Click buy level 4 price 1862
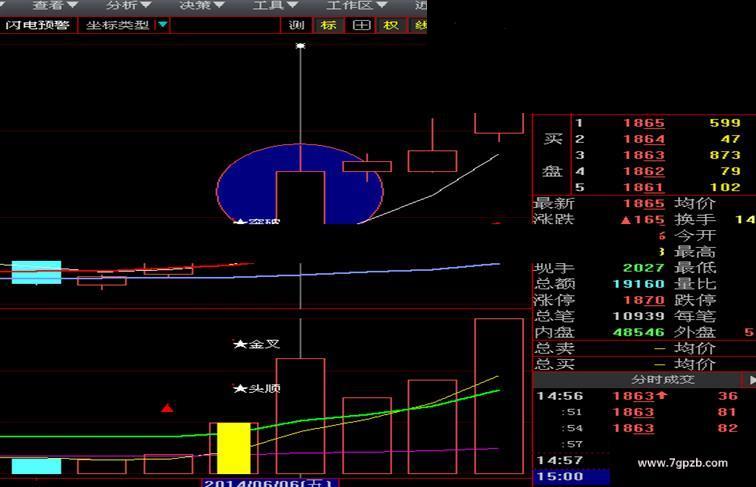 tap(644, 171)
